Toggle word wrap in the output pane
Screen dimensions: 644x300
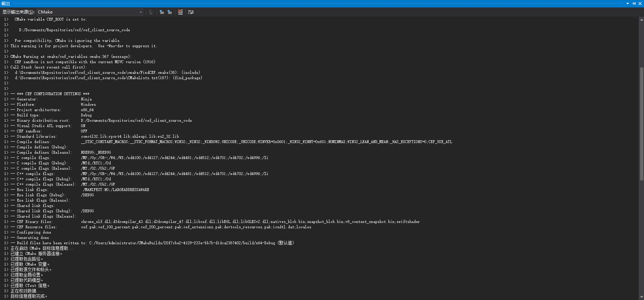pyautogui.click(x=191, y=12)
